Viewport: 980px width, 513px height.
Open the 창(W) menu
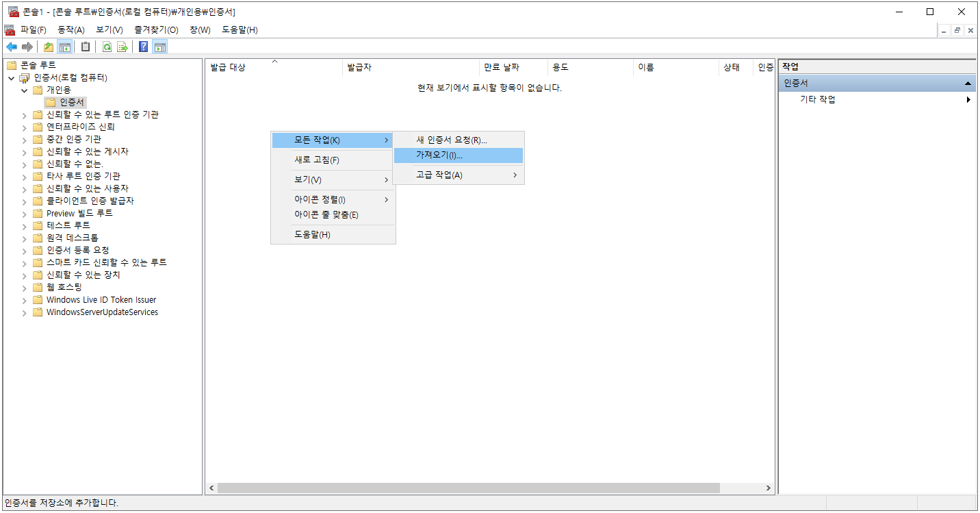click(200, 29)
